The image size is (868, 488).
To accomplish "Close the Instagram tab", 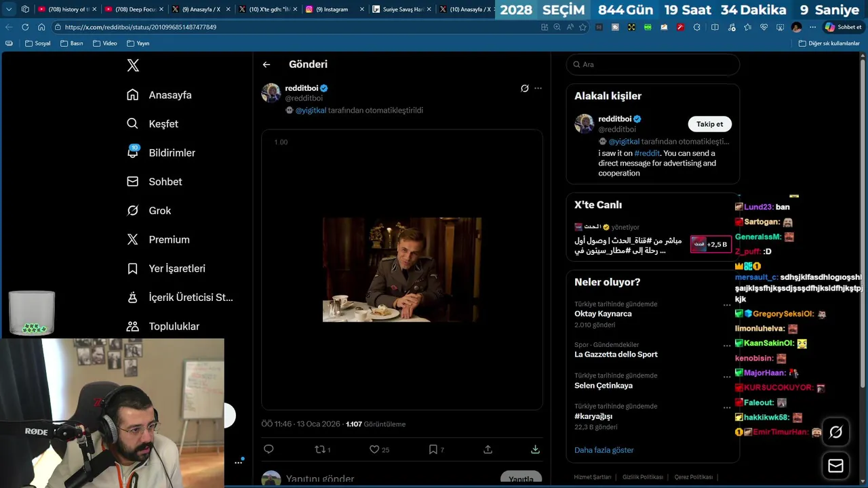I will [x=362, y=9].
